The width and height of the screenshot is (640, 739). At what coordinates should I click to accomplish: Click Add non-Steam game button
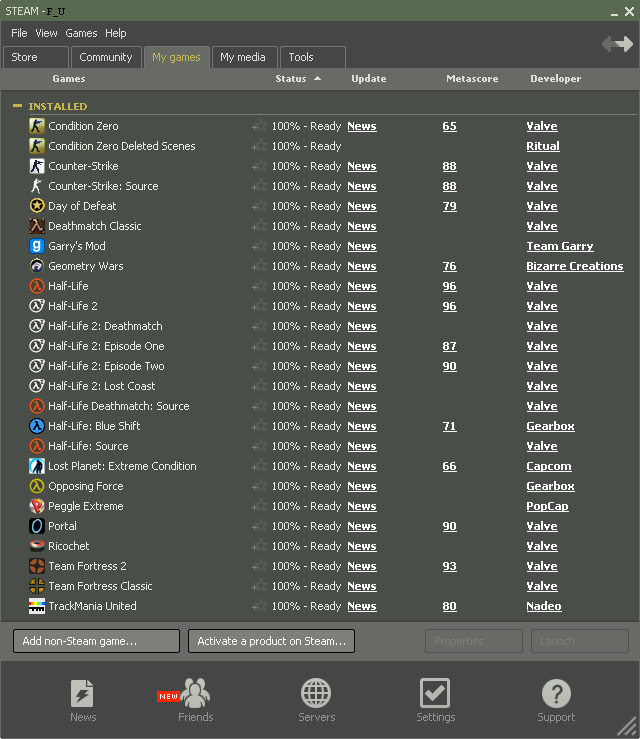(x=96, y=641)
